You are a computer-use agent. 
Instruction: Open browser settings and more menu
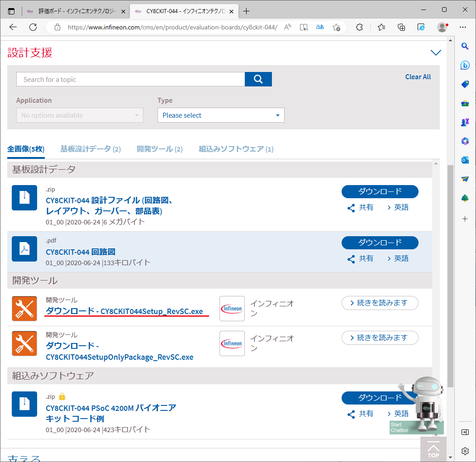click(x=462, y=27)
